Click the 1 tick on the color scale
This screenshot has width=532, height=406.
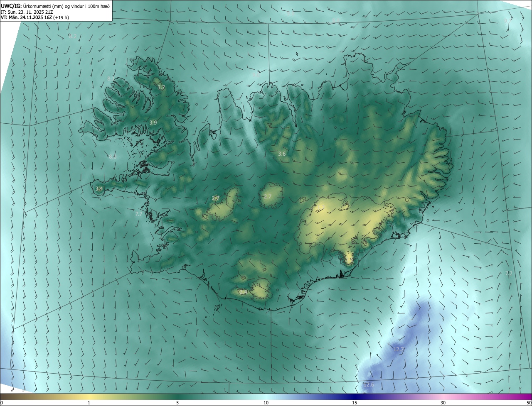(x=89, y=403)
